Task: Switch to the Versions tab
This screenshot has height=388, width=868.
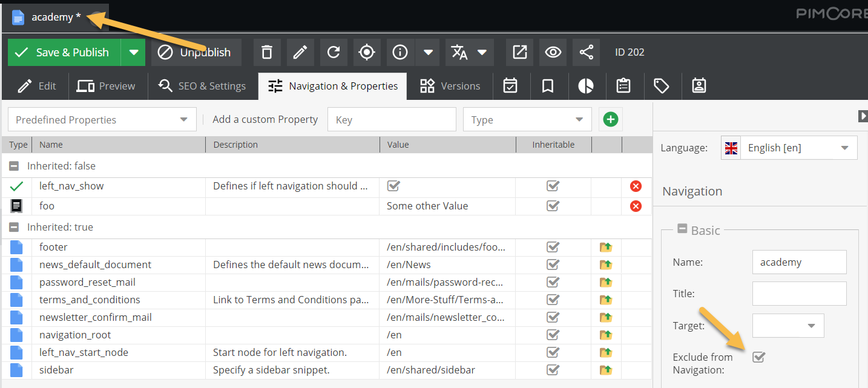Action: pos(450,86)
